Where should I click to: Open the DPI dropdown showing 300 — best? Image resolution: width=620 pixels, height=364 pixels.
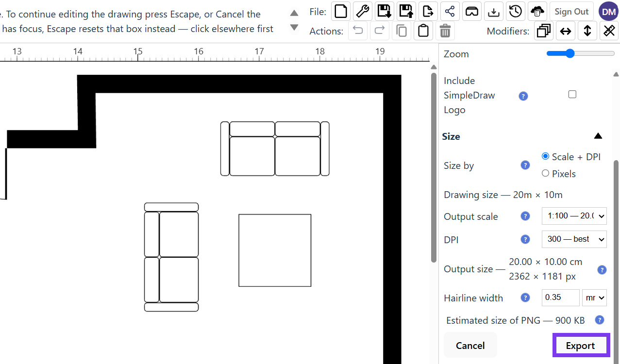coord(574,239)
